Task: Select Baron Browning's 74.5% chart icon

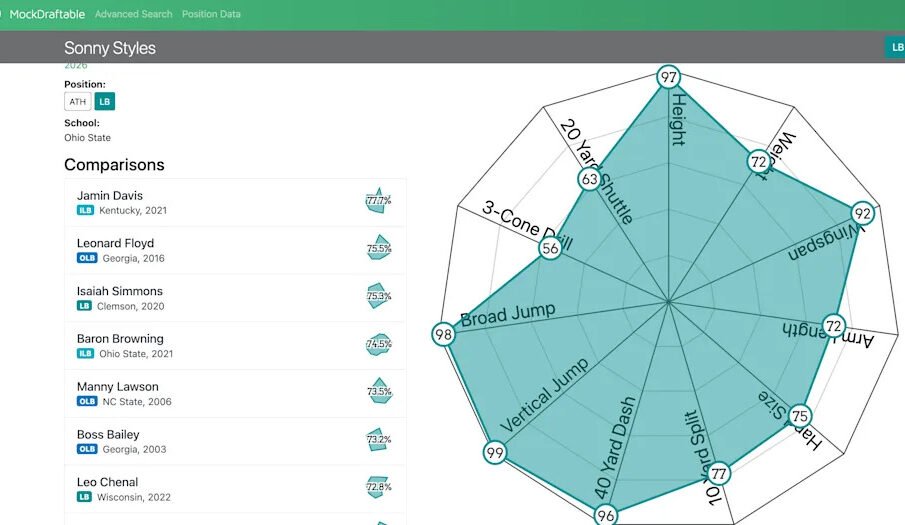Action: pyautogui.click(x=378, y=344)
